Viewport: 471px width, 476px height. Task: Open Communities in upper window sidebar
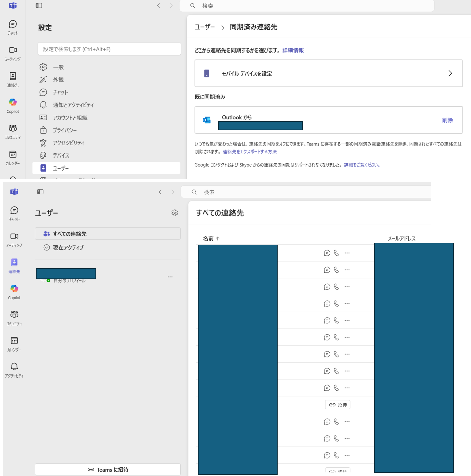coord(13,132)
